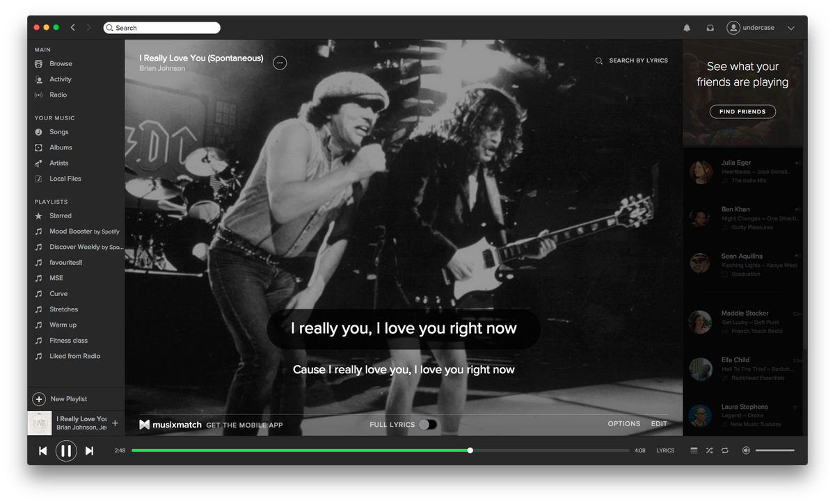
Task: Mute with the speaker icon
Action: tap(746, 450)
